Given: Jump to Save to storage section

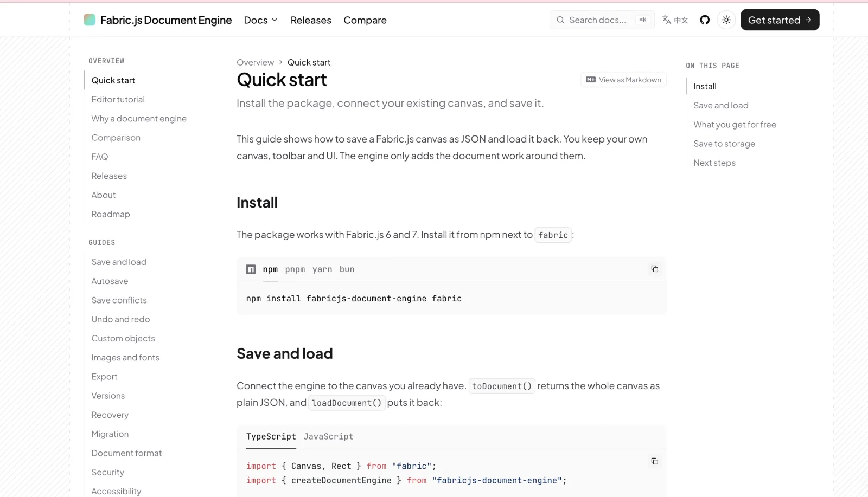Looking at the screenshot, I should pyautogui.click(x=724, y=144).
